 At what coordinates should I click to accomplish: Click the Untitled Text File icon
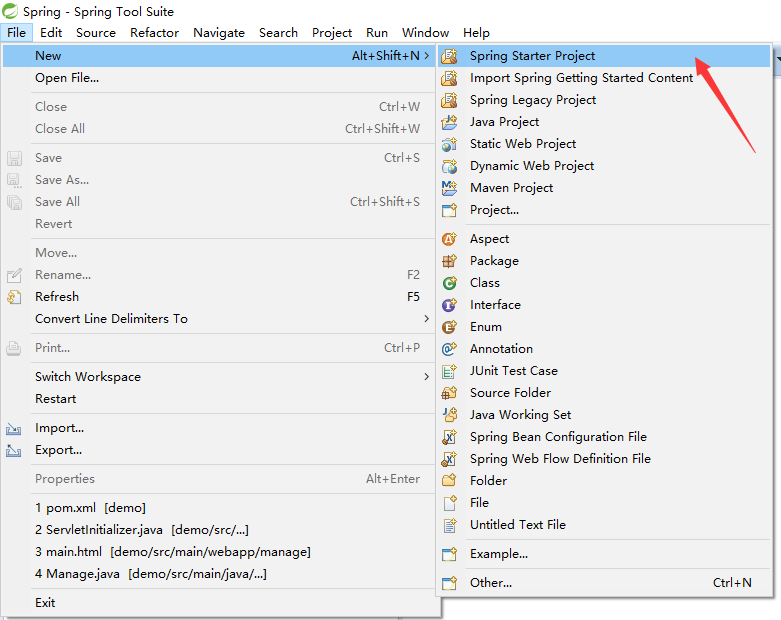449,525
